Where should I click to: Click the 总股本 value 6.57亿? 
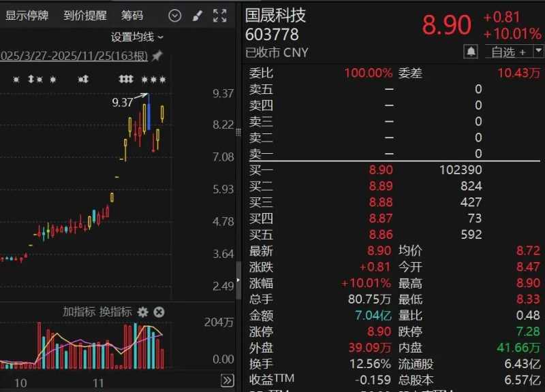523,380
